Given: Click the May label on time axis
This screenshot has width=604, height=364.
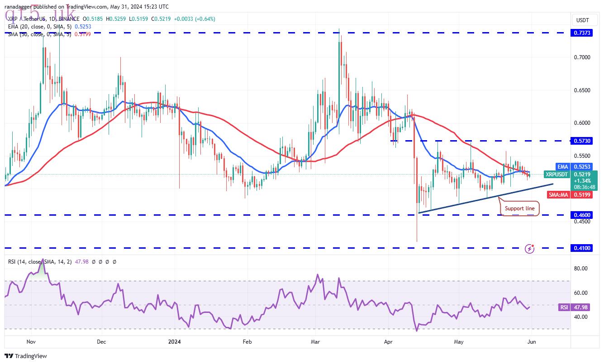Looking at the screenshot, I should [x=459, y=342].
